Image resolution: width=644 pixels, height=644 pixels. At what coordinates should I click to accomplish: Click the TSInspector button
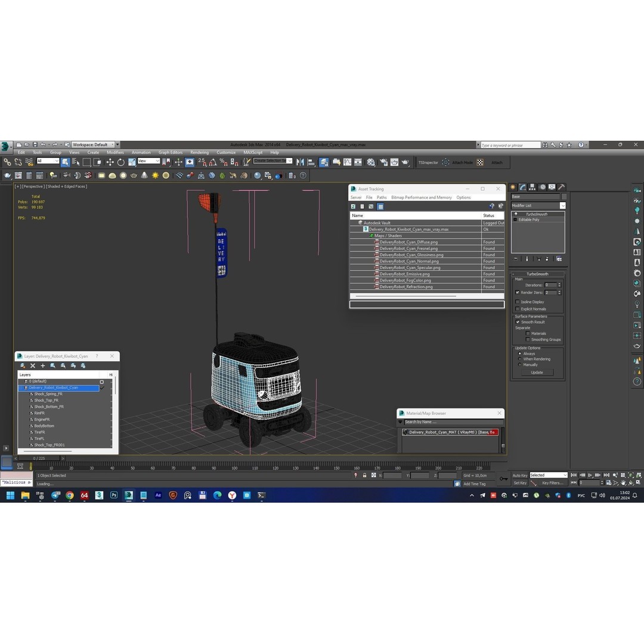click(x=428, y=163)
